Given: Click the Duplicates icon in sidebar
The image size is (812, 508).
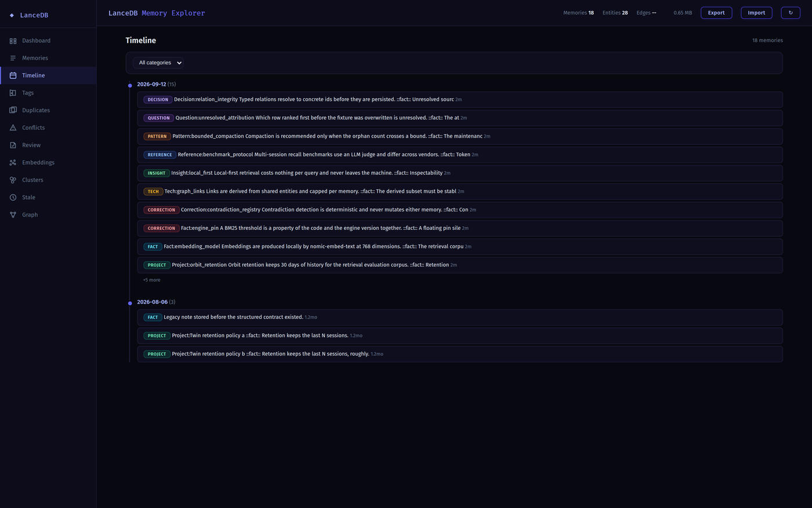Looking at the screenshot, I should [13, 110].
